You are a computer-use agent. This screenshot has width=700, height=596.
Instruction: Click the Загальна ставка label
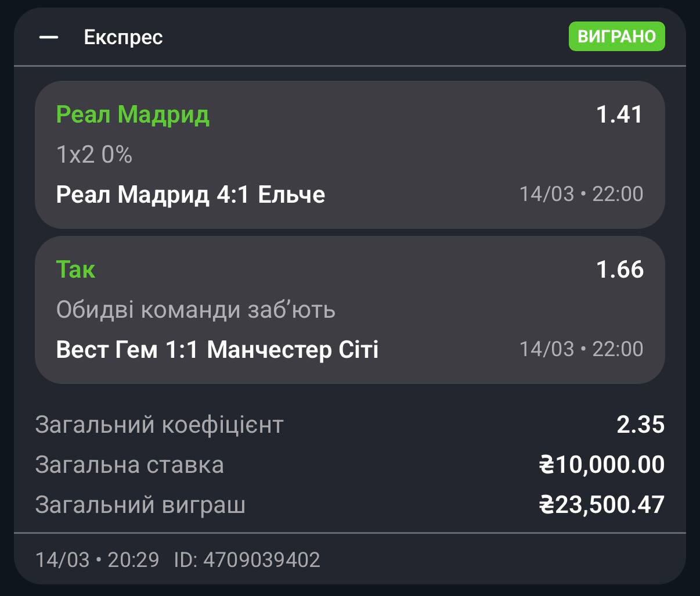tap(129, 465)
